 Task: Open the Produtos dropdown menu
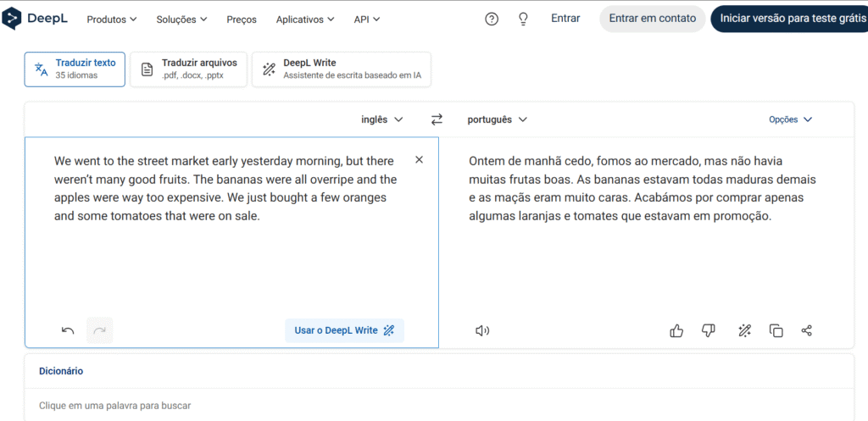(x=112, y=19)
